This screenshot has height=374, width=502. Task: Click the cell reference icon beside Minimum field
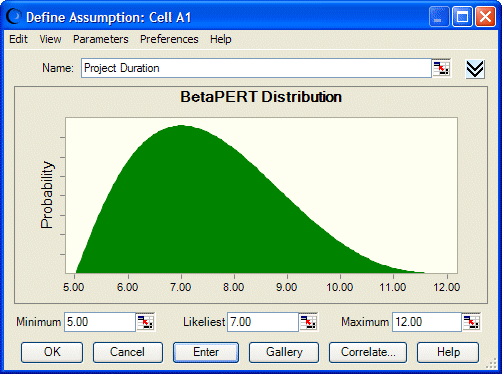146,322
